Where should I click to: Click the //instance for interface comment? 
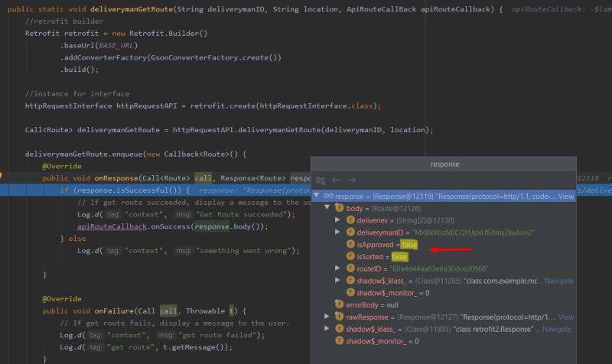(77, 93)
